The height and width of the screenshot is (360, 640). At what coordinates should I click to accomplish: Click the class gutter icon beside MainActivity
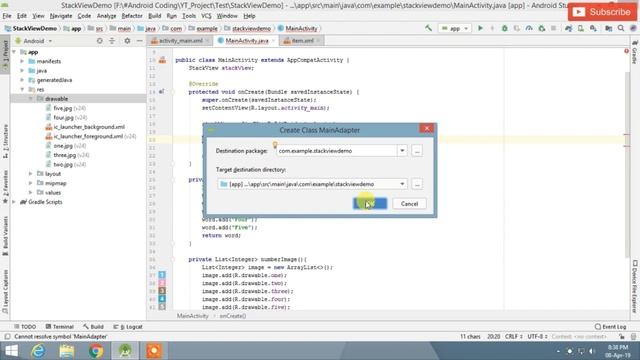(162, 60)
